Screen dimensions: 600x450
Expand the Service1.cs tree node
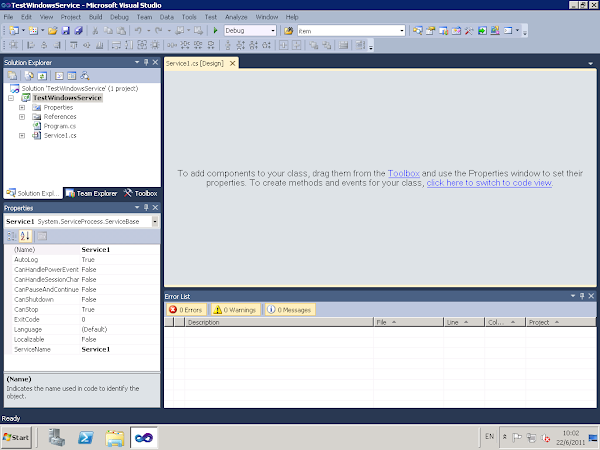point(22,135)
